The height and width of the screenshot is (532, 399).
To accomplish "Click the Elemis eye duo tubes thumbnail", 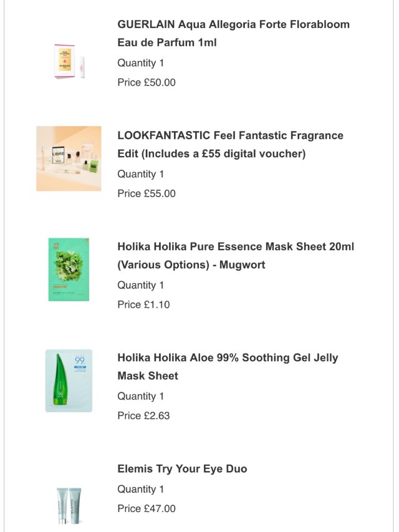I will point(69,504).
